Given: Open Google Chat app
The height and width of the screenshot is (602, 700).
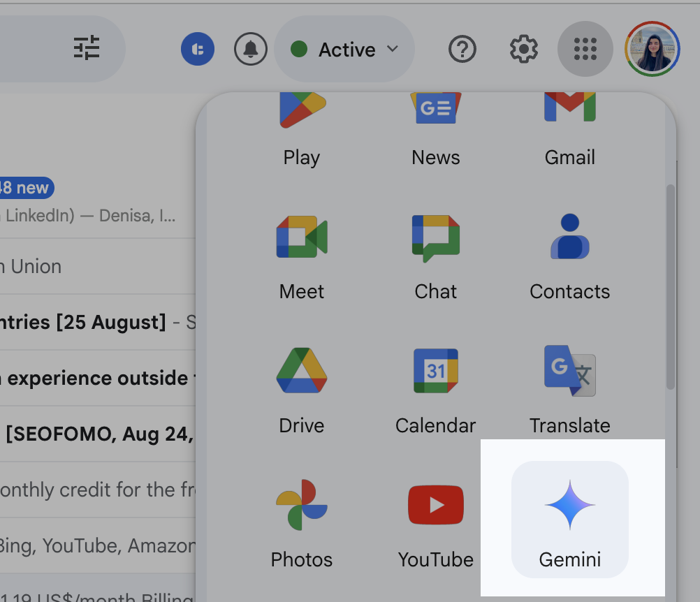Looking at the screenshot, I should coord(436,258).
